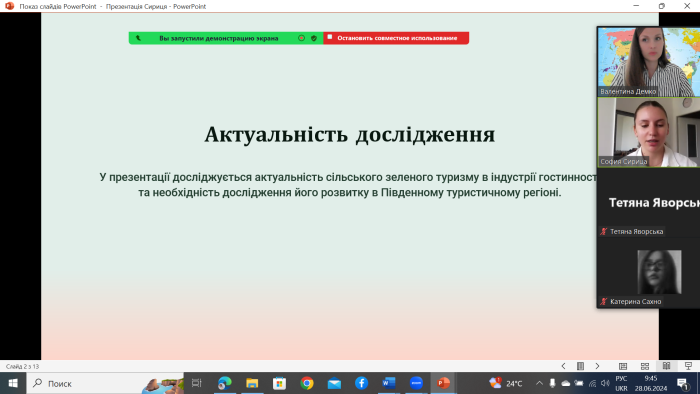Open Google Chrome from the taskbar
This screenshot has width=700, height=394.
point(307,383)
